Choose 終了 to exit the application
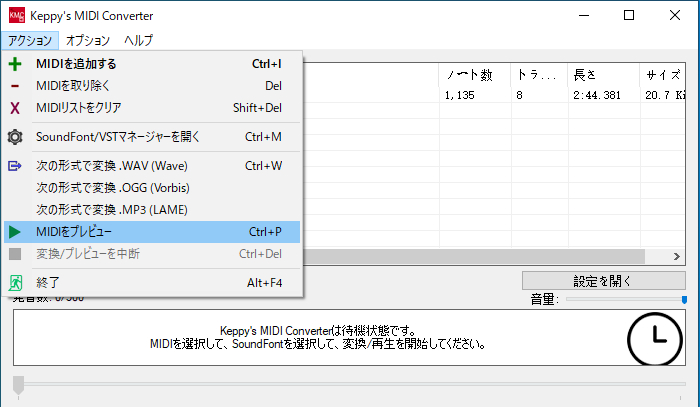This screenshot has height=407, width=700. [x=152, y=283]
